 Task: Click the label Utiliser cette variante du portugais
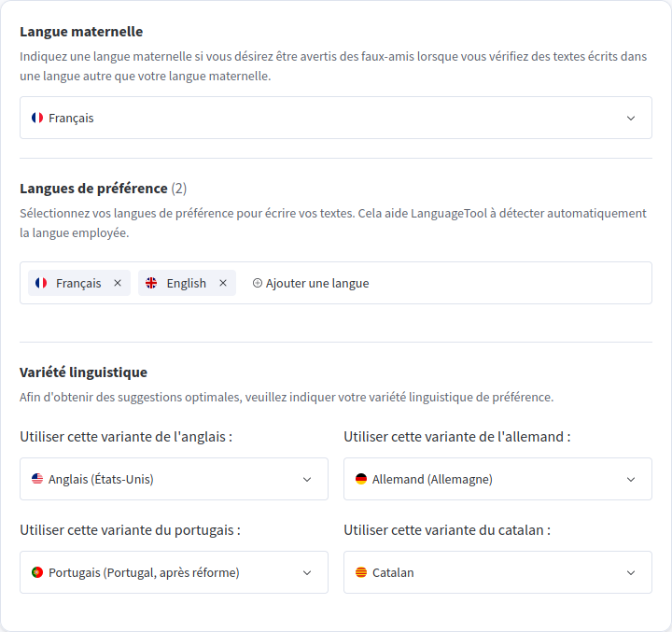coord(131,530)
